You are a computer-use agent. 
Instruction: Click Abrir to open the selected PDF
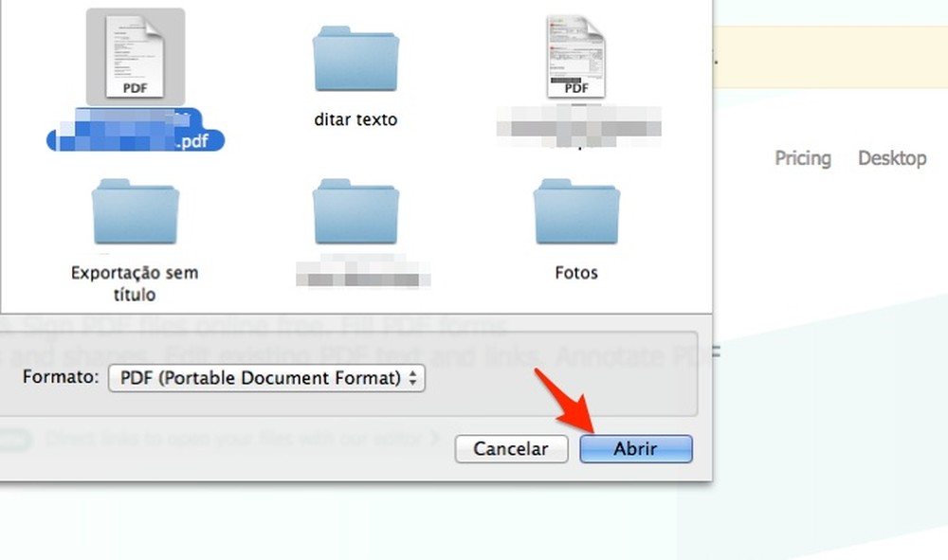[x=635, y=448]
